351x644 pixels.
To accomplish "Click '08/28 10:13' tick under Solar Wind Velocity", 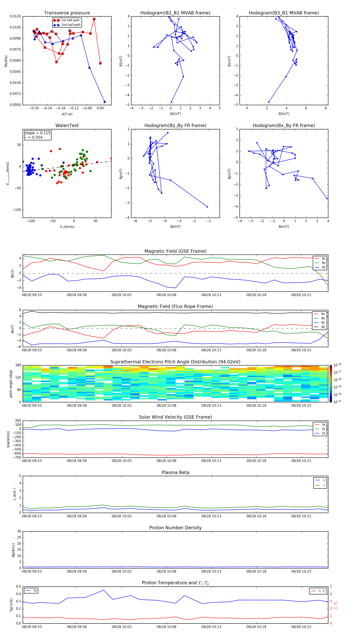I will (211, 461).
